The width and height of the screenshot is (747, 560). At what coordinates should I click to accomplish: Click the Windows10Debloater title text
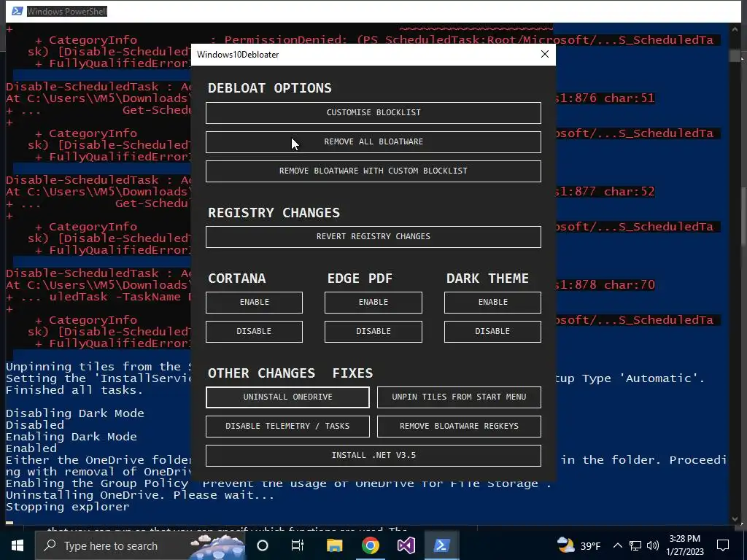click(x=238, y=54)
